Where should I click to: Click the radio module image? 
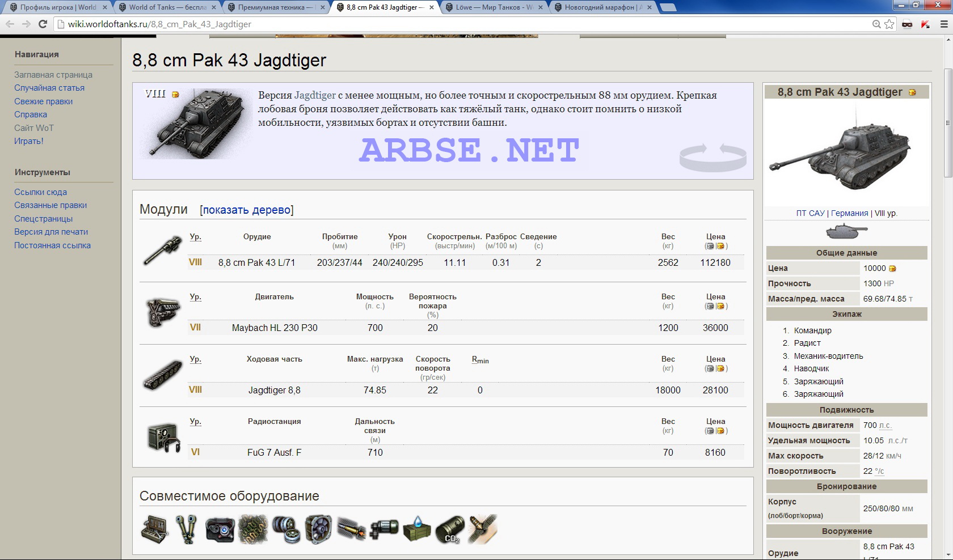163,438
